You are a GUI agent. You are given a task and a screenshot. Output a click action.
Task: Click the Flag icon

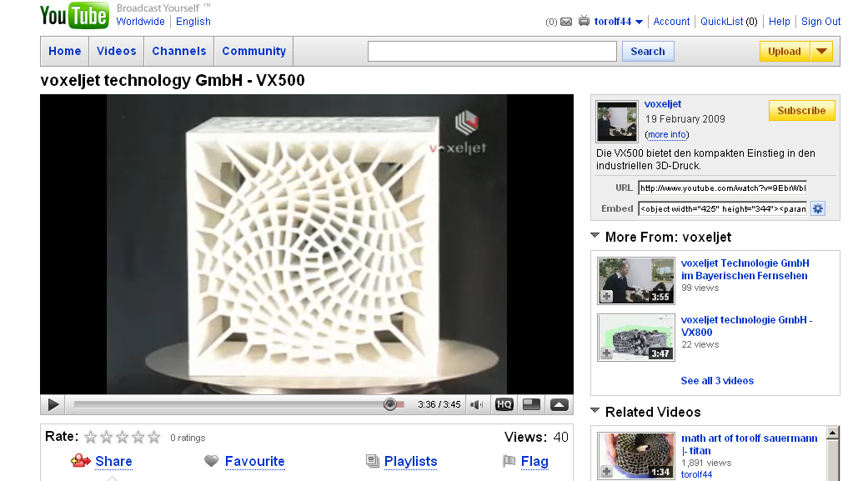(x=509, y=460)
